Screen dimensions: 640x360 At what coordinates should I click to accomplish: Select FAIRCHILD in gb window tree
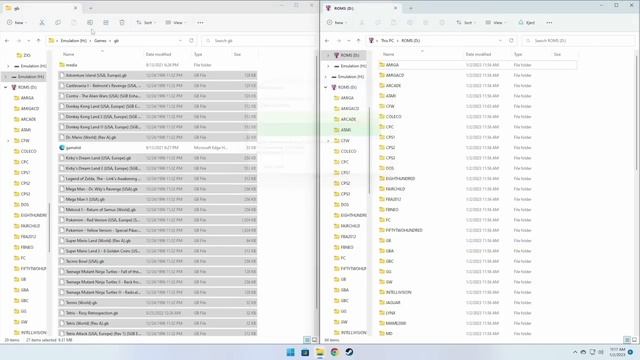(x=30, y=226)
